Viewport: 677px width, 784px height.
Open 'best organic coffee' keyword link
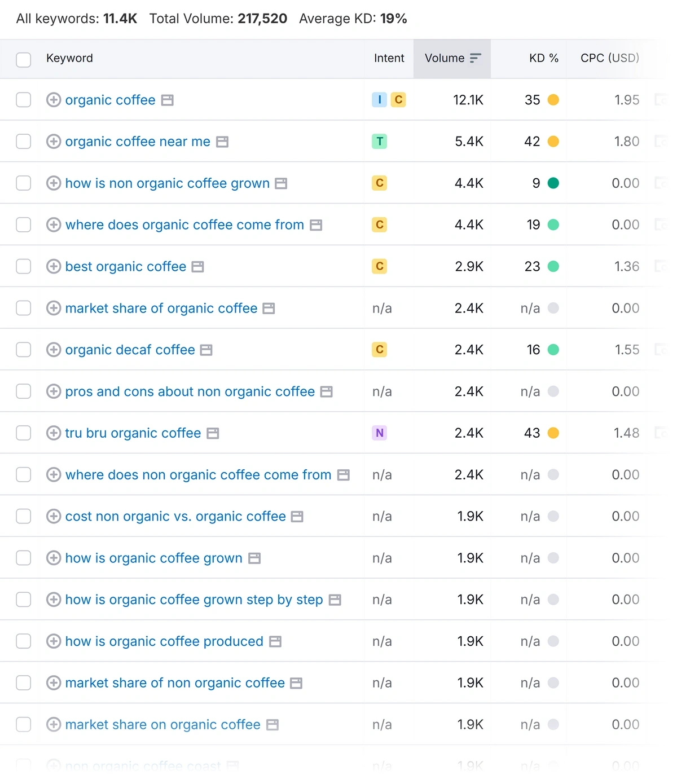(126, 266)
